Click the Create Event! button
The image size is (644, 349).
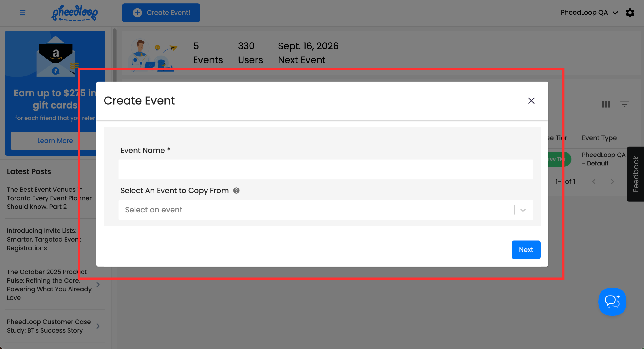point(161,13)
